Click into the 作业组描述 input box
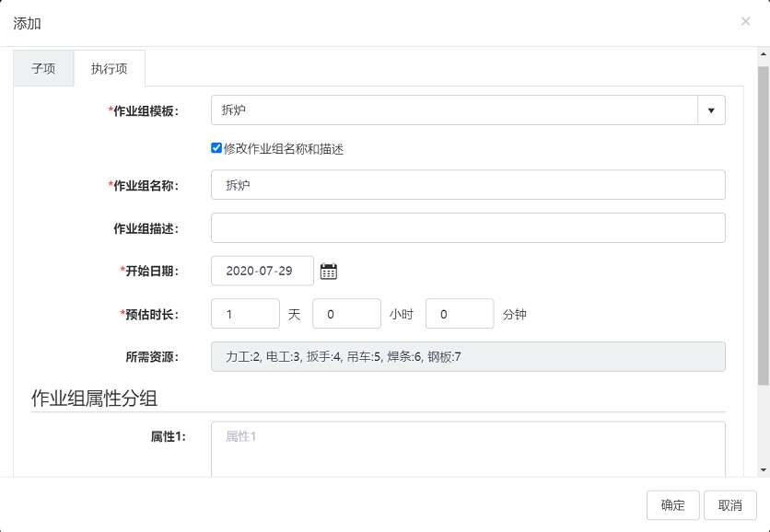Viewport: 770px width, 532px height. click(x=468, y=228)
